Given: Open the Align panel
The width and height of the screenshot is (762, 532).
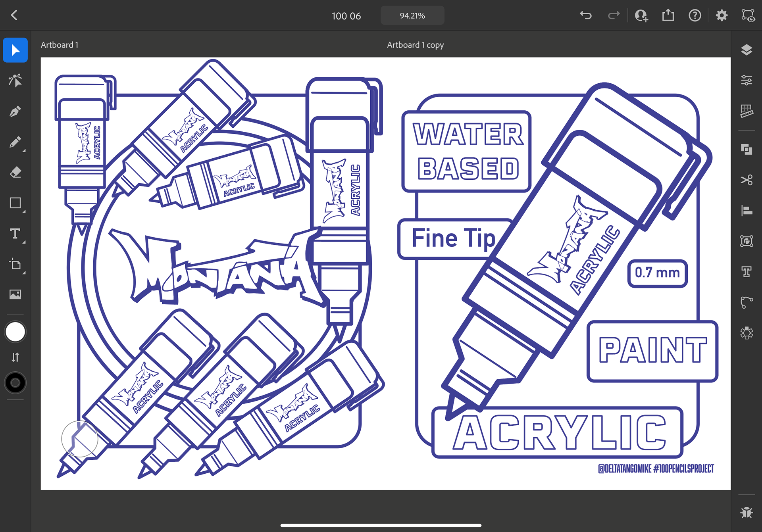Looking at the screenshot, I should 747,210.
